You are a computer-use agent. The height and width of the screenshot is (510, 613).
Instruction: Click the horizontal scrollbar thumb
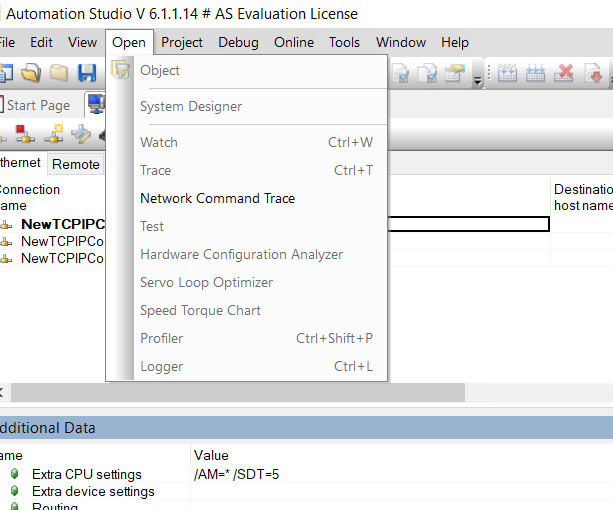[x=238, y=392]
